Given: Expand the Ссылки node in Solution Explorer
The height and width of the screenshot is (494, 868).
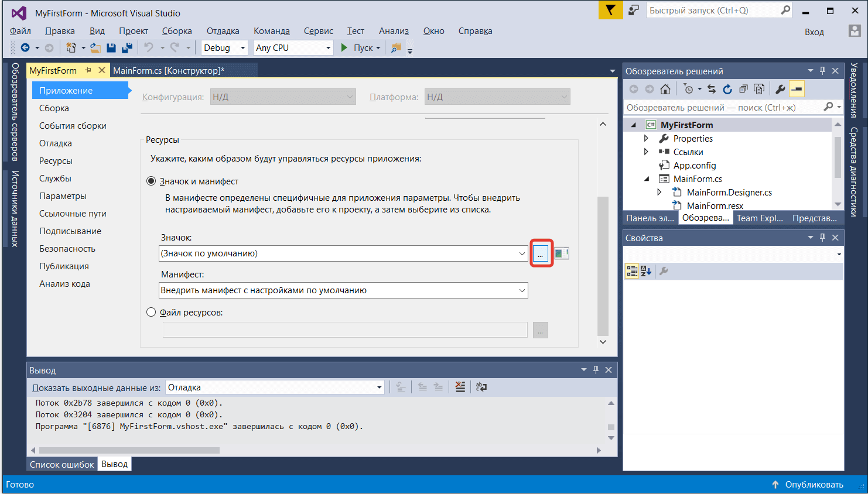Looking at the screenshot, I should click(646, 152).
